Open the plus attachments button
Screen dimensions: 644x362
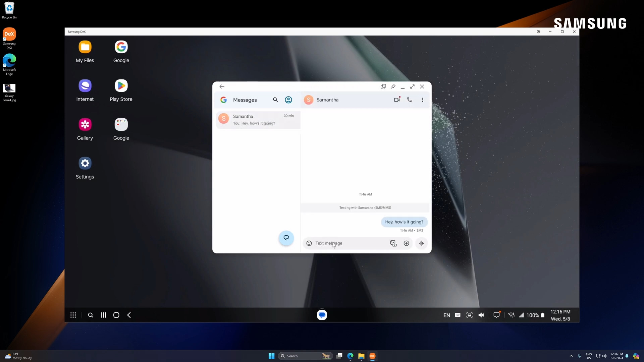406,243
